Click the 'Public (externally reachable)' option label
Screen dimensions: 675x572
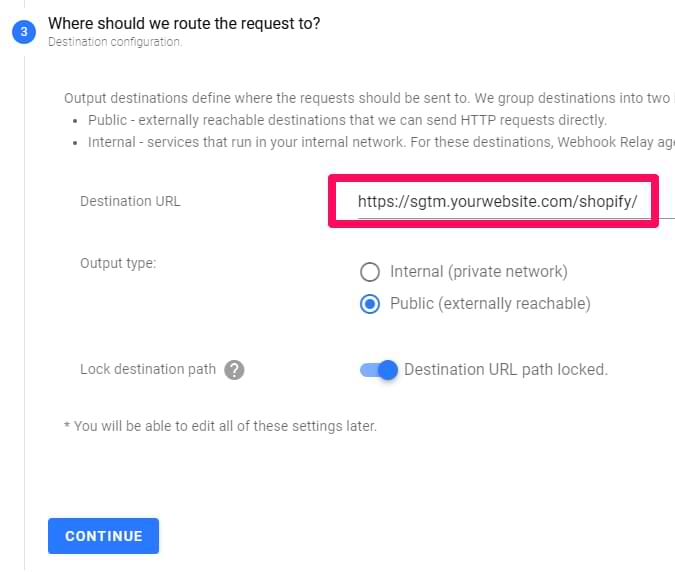490,304
